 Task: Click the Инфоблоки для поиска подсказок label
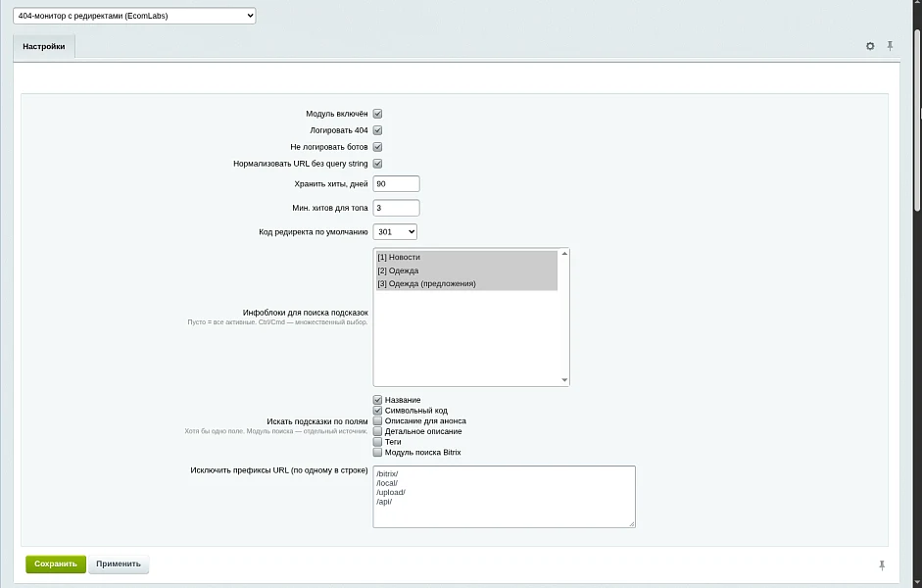click(305, 313)
